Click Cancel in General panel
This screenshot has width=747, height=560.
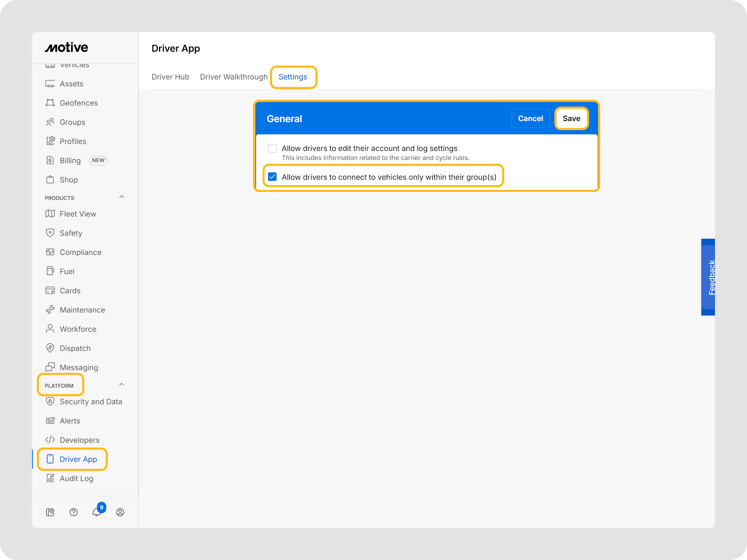tap(530, 118)
